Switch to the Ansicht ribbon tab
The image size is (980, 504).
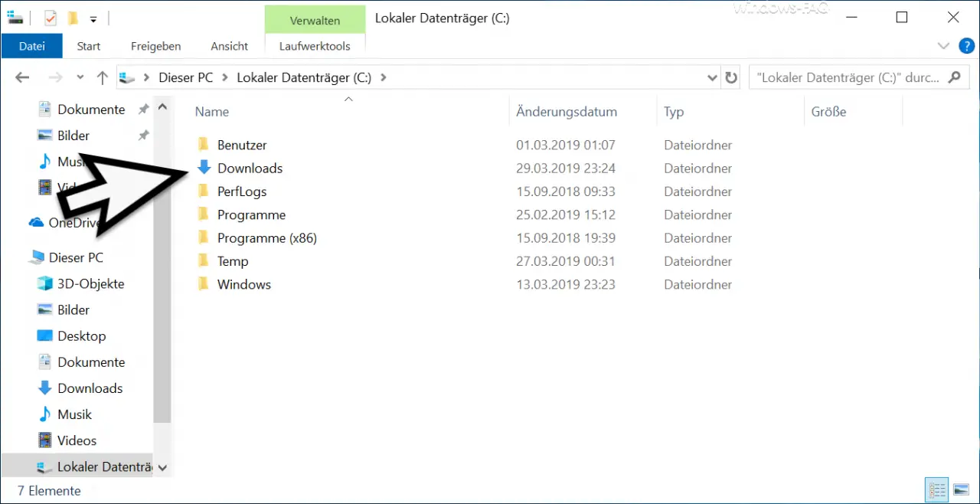[229, 46]
